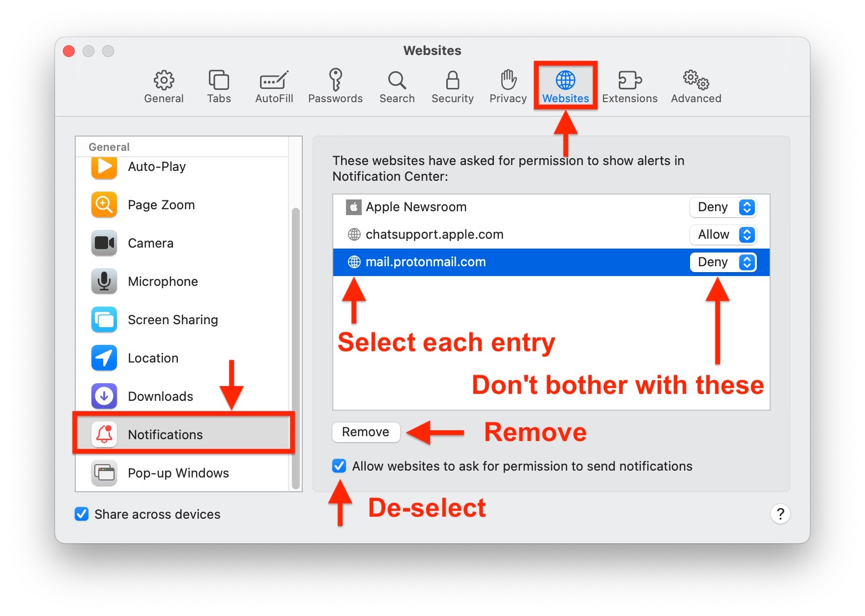The width and height of the screenshot is (865, 616).
Task: Toggle the Share across devices checkbox
Action: coord(82,514)
